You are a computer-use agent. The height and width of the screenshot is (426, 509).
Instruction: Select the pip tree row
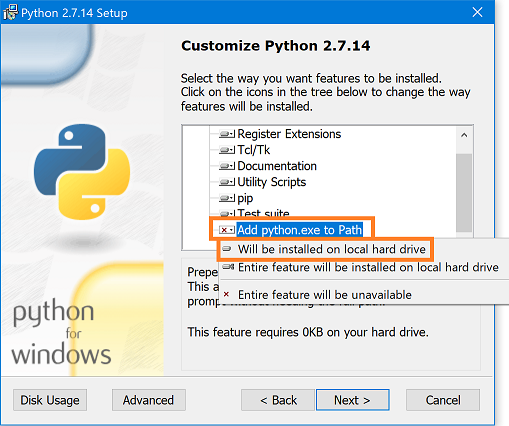[245, 198]
